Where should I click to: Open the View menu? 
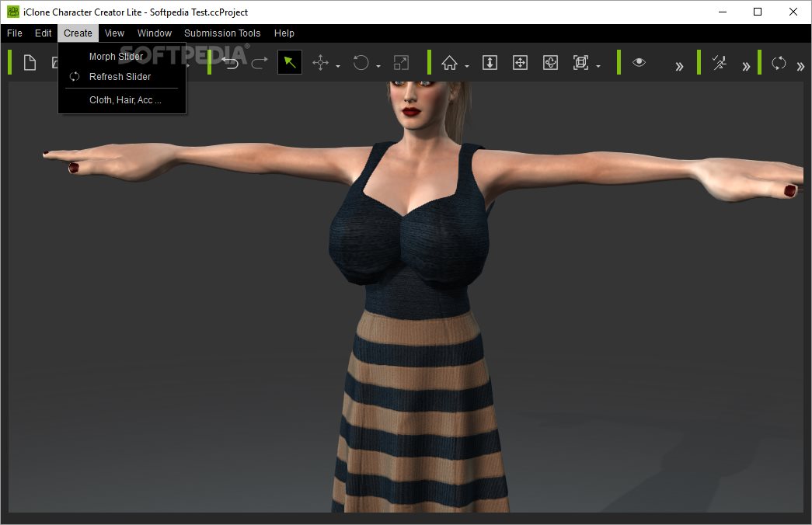tap(114, 33)
